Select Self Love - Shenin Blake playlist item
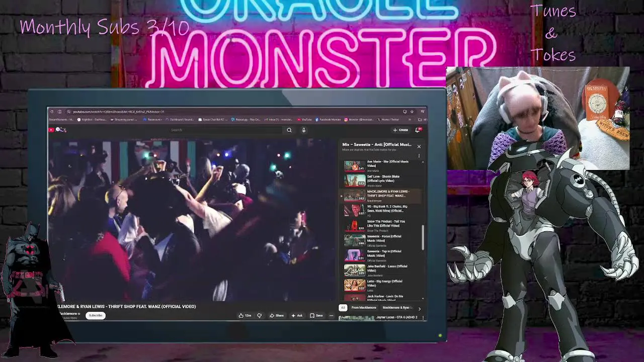 pyautogui.click(x=382, y=181)
